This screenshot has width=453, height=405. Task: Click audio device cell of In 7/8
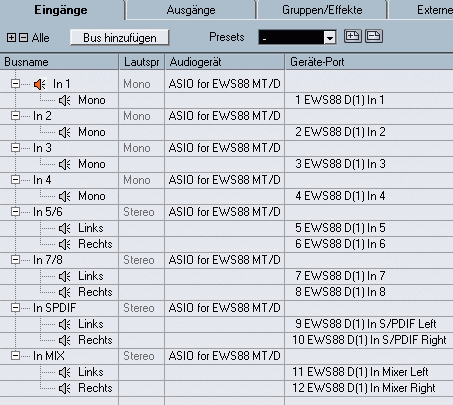coord(225,260)
